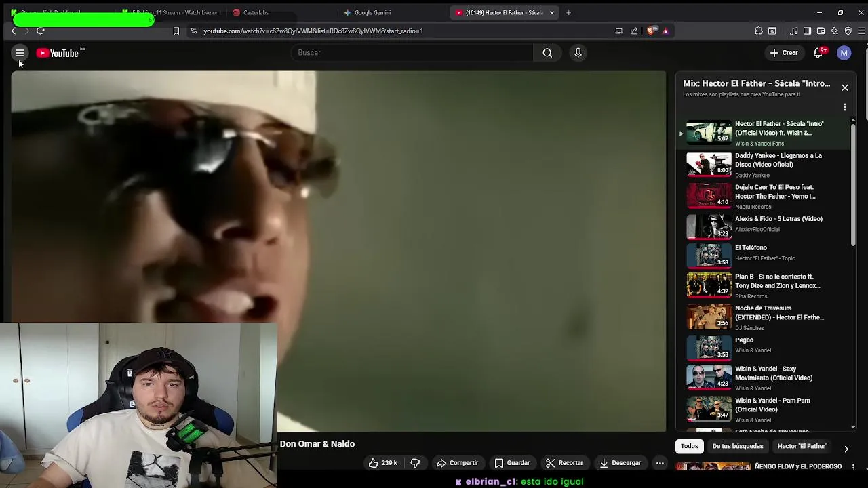868x488 pixels.
Task: Open the notifications bell
Action: 818,53
